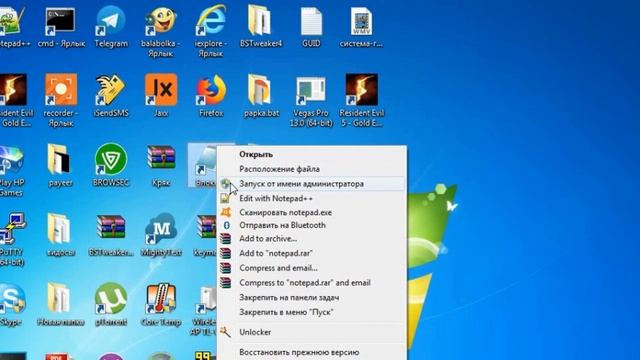This screenshot has height=360, width=640.
Task: Choose Отправить на Bluetooth entry
Action: coord(312,225)
